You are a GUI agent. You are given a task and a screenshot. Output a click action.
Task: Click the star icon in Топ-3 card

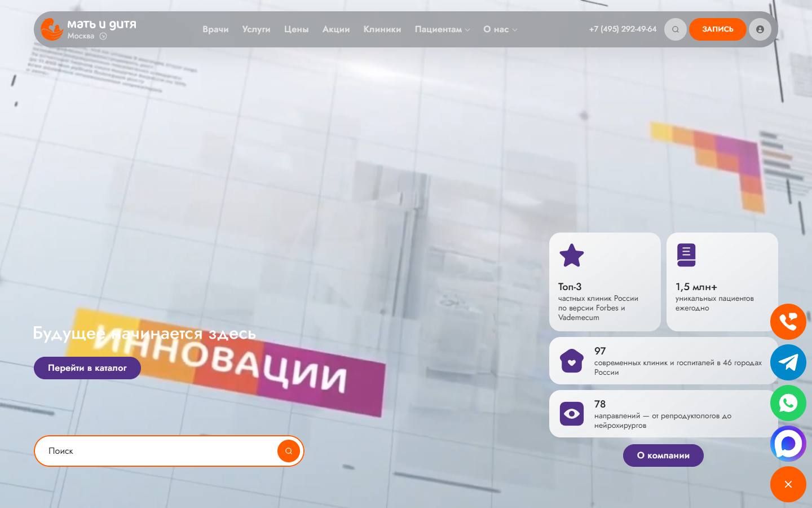pos(572,255)
